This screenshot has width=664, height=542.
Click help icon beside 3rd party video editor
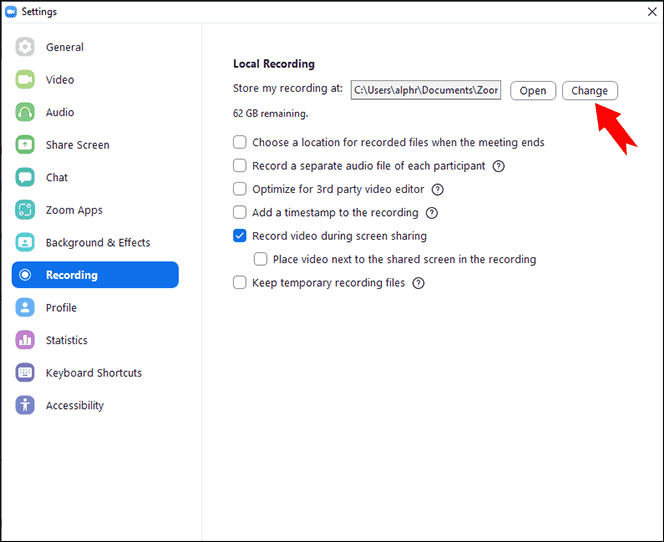point(437,189)
